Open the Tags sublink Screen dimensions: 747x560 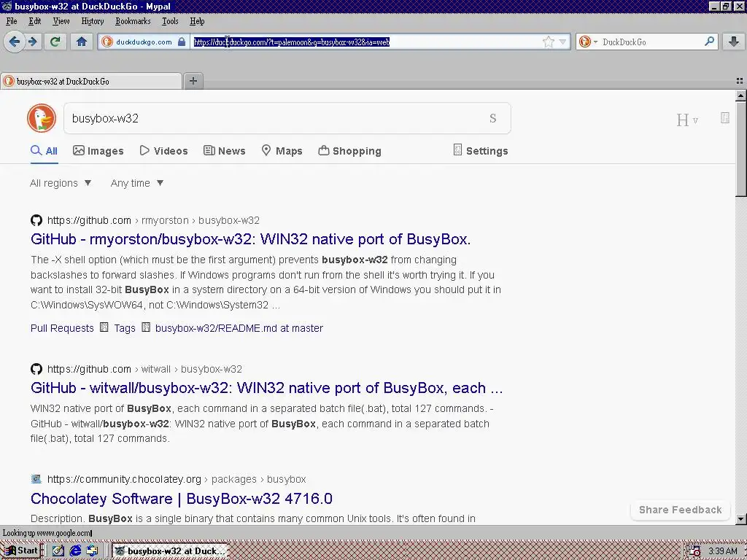tap(125, 328)
